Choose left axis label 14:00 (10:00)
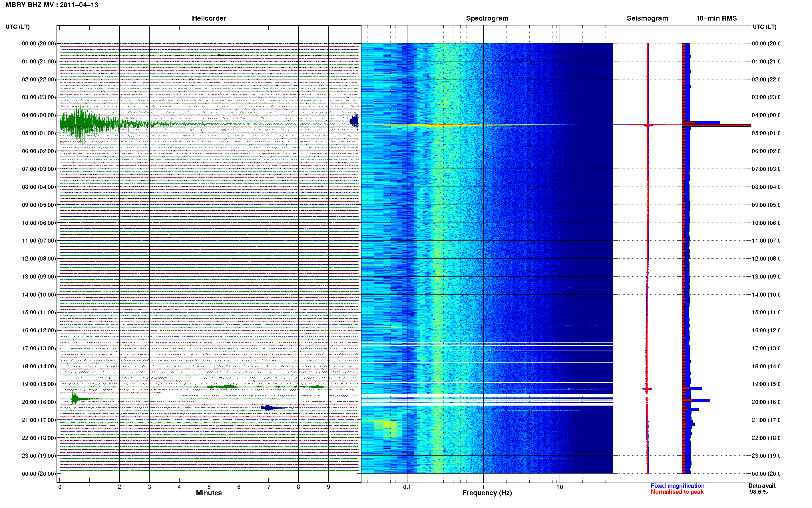This screenshot has width=812, height=508. [x=39, y=295]
